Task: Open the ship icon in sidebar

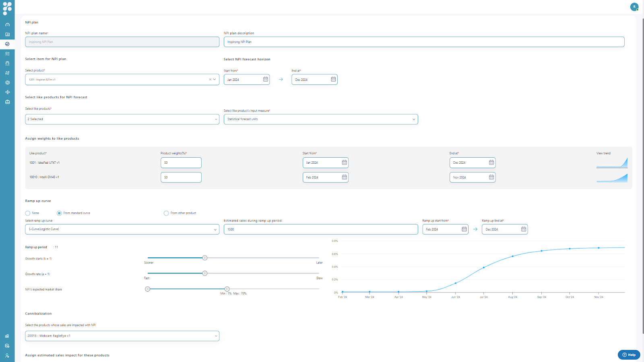Action: coord(7,63)
